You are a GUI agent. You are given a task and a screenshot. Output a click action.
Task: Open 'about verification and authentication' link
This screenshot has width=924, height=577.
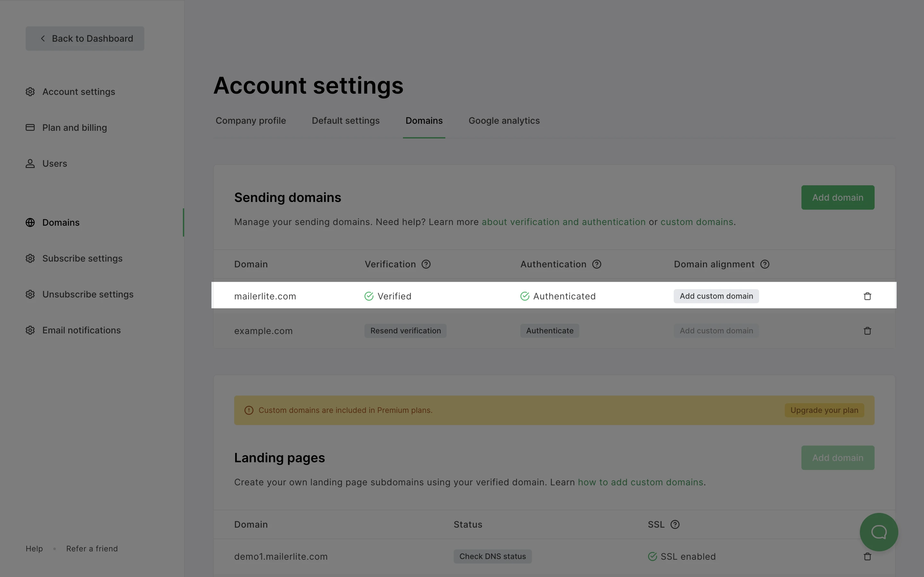563,222
